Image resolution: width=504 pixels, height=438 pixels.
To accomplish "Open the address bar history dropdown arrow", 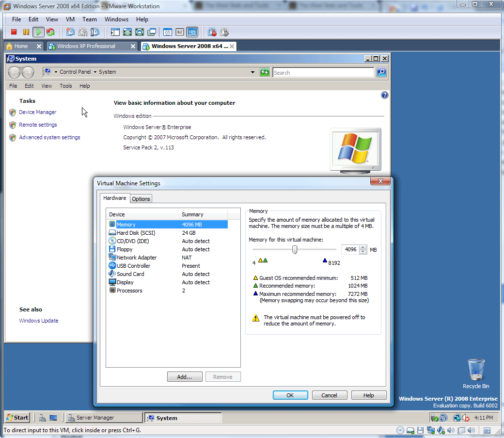I will click(252, 72).
